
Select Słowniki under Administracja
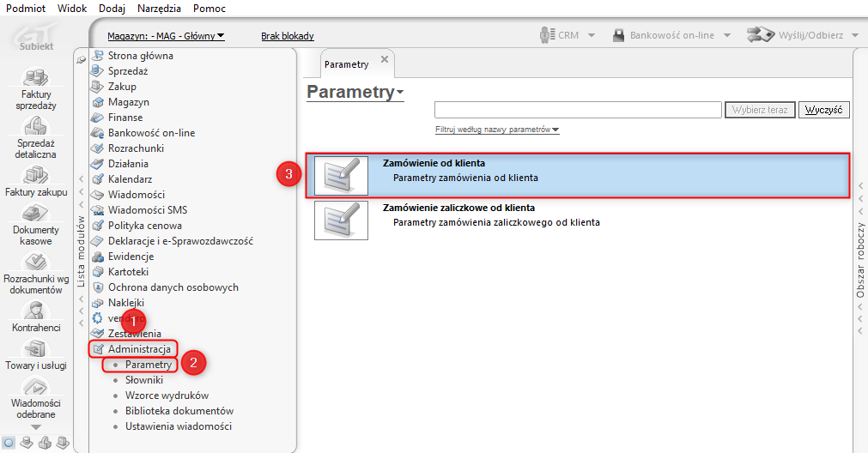click(x=144, y=380)
